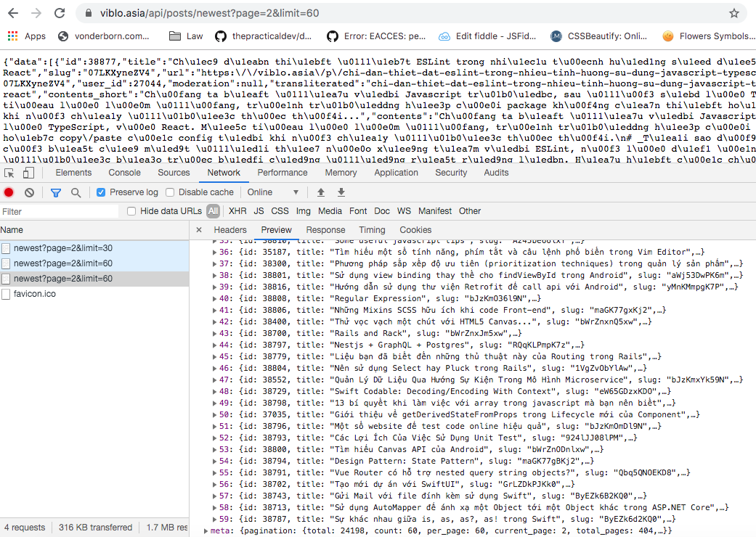Expand item 40 Regular Expression entry
Viewport: 756px width, 537px height.
point(214,298)
